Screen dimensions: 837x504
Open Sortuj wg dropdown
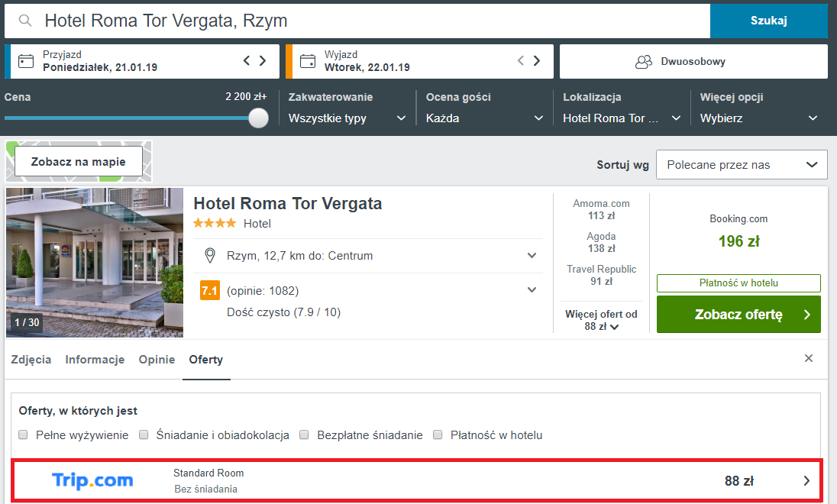[x=742, y=164]
